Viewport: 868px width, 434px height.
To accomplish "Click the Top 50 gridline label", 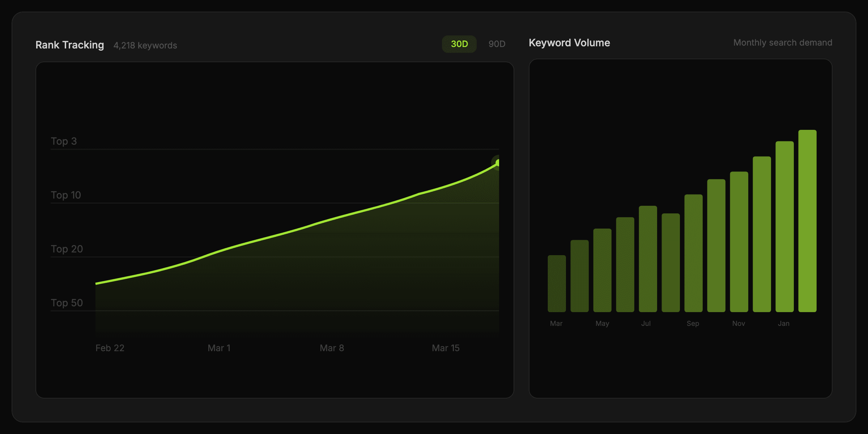I will click(67, 303).
